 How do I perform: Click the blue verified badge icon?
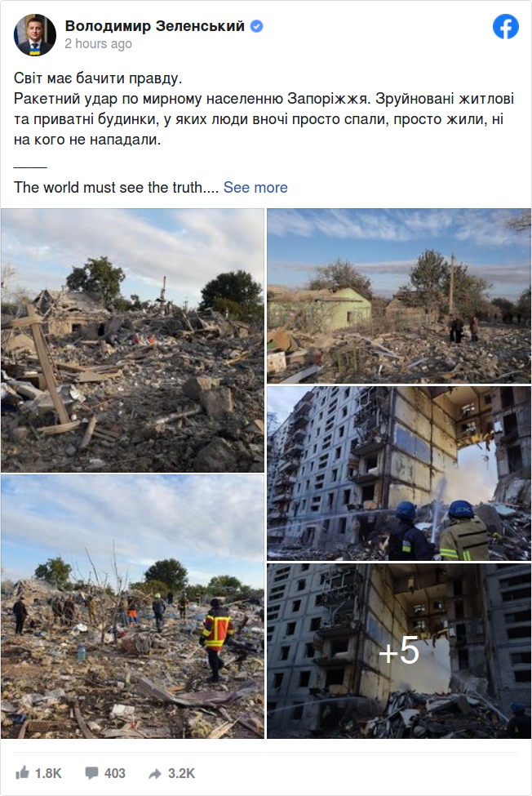coord(257,26)
